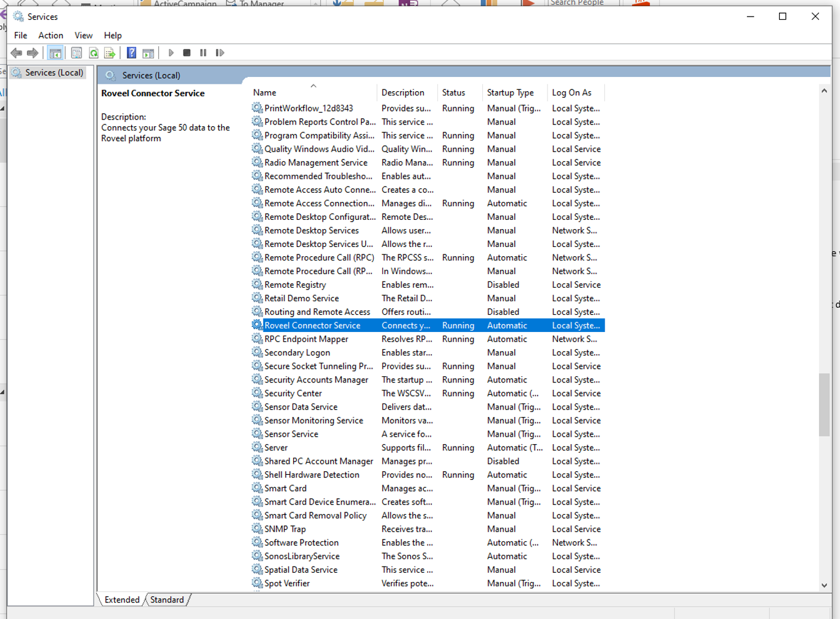Select RPC Endpoint Mapper service
Image resolution: width=840 pixels, height=619 pixels.
(428, 339)
